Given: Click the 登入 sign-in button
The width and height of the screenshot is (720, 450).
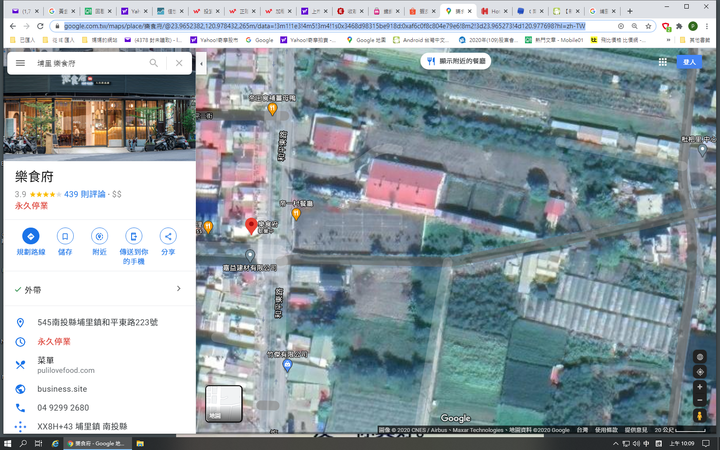Looking at the screenshot, I should pos(689,62).
